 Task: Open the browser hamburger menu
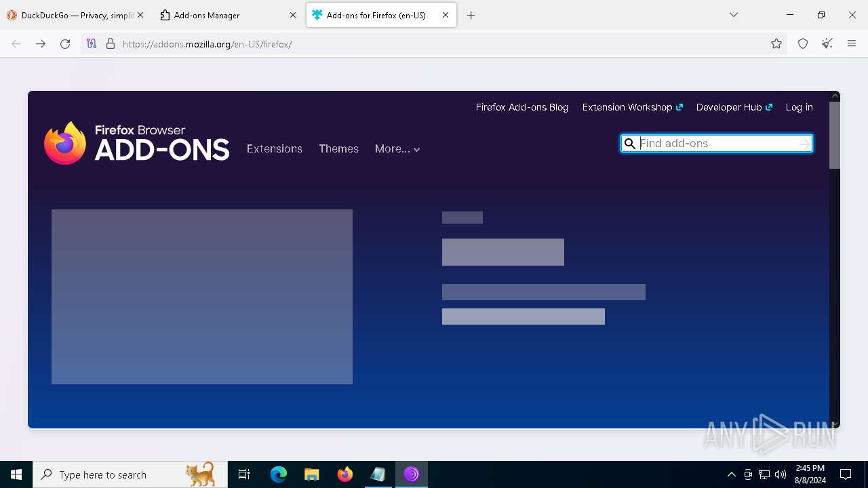tap(852, 44)
